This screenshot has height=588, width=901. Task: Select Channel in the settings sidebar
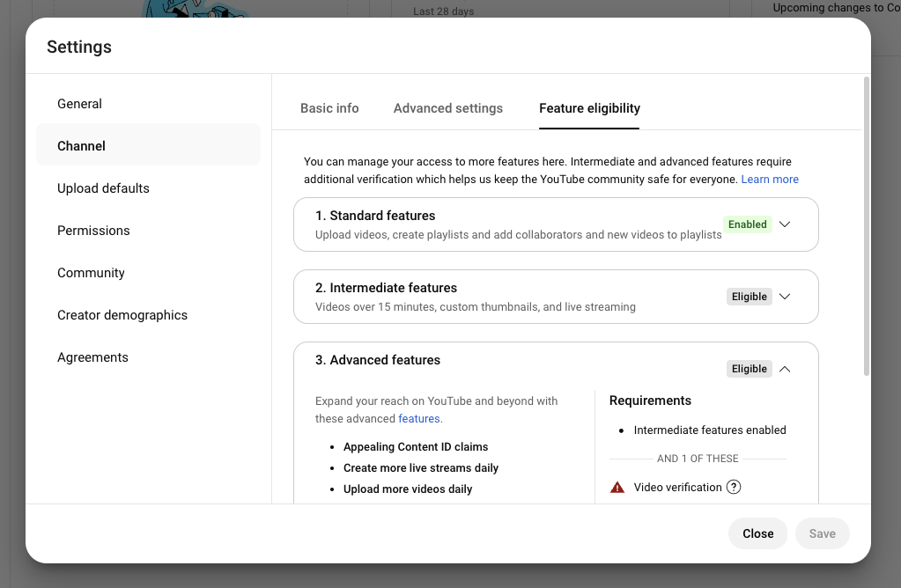tap(82, 146)
